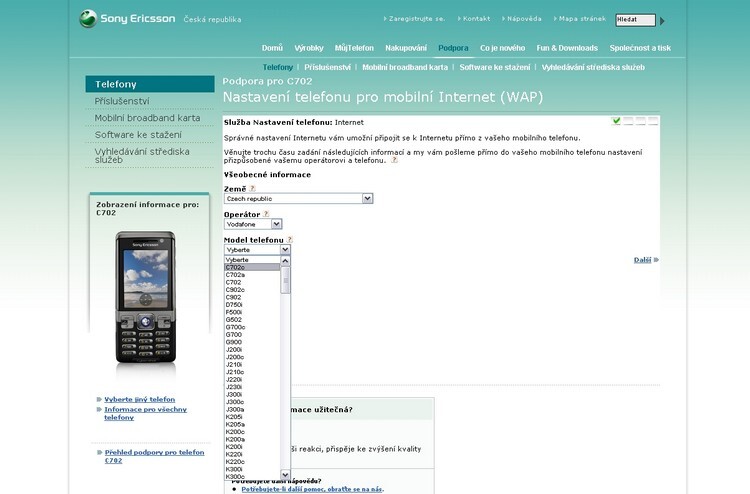The height and width of the screenshot is (494, 750).
Task: Choose J300a from the model list
Action: [x=252, y=409]
